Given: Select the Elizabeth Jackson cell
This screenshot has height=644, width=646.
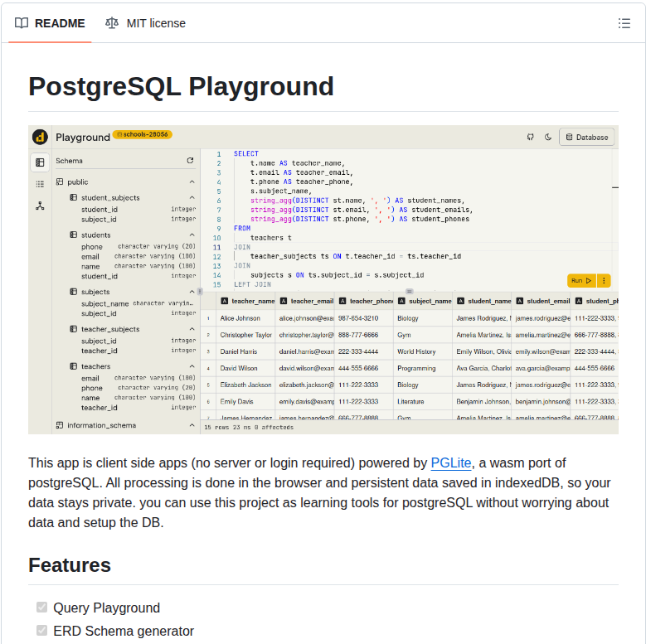Looking at the screenshot, I should (246, 385).
